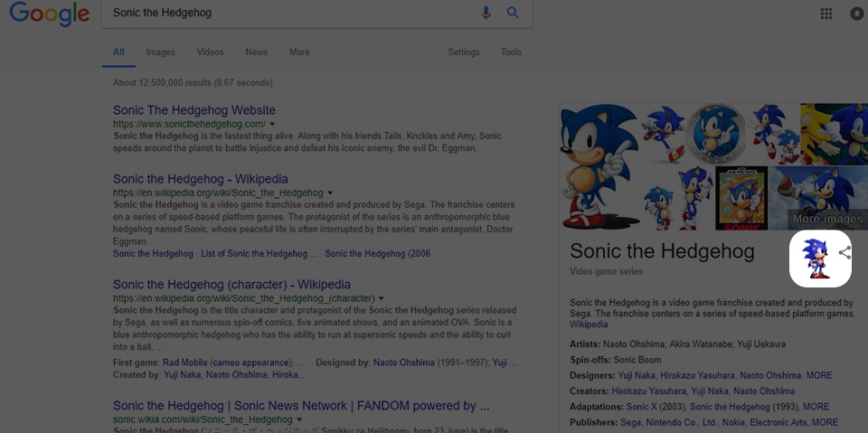Click the share icon in knowledge panel
868x433 pixels.
[x=844, y=253]
